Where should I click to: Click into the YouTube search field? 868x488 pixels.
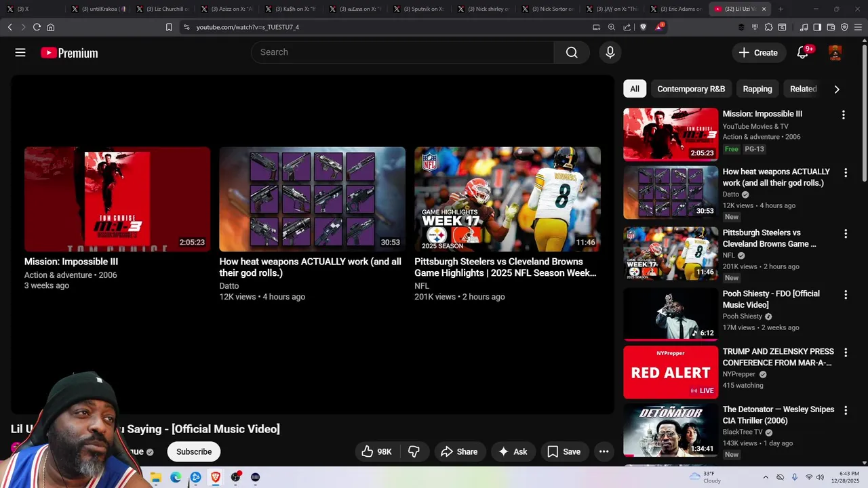coord(402,52)
